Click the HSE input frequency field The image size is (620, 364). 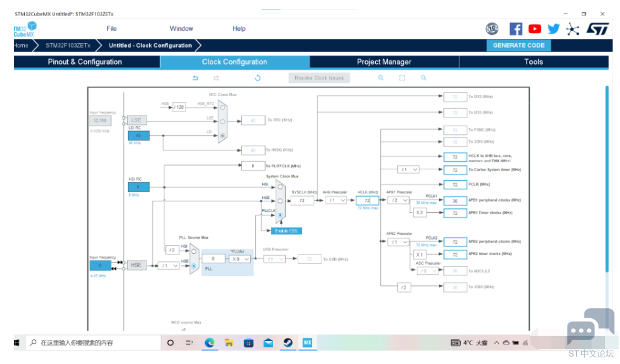click(100, 265)
